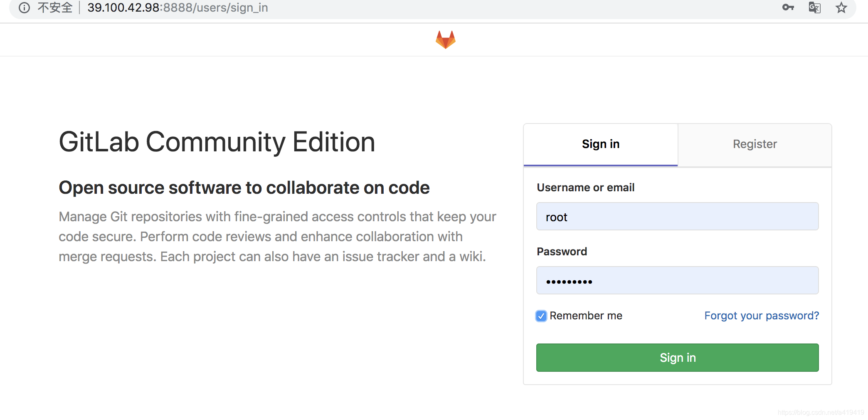Focus the Password field
Image resolution: width=868 pixels, height=420 pixels.
[678, 280]
